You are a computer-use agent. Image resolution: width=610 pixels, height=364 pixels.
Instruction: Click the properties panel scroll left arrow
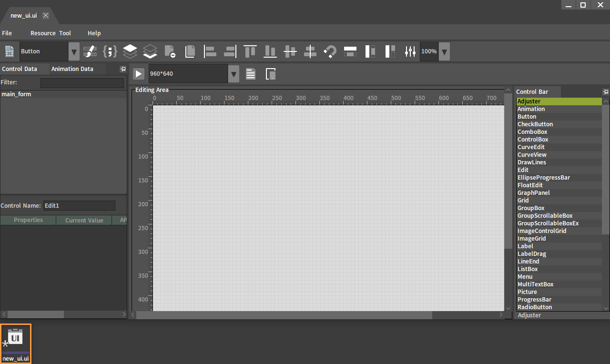(x=4, y=314)
